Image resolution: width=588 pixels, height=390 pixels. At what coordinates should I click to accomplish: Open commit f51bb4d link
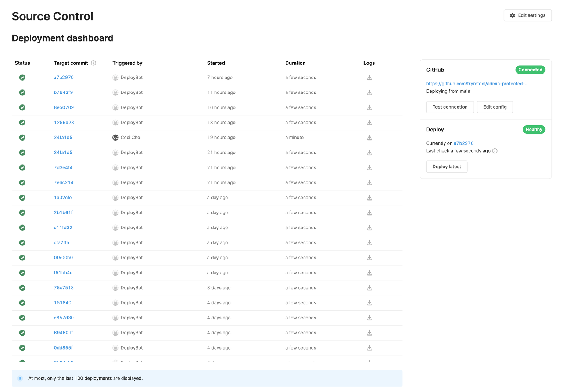(x=63, y=273)
